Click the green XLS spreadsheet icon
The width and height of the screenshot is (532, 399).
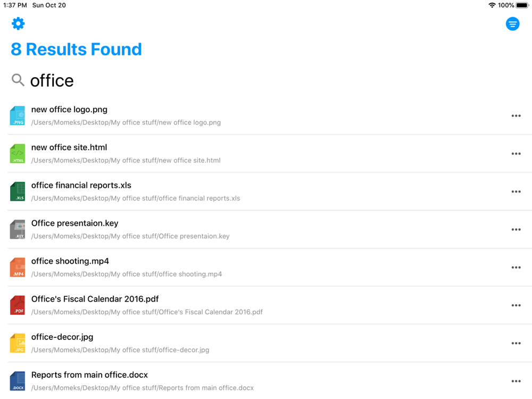pyautogui.click(x=18, y=192)
